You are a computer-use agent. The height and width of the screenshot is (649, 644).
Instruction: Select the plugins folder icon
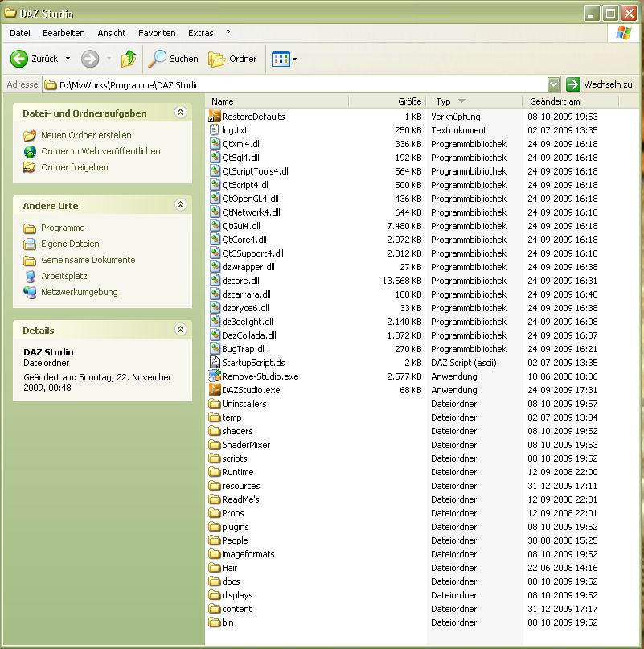click(215, 527)
